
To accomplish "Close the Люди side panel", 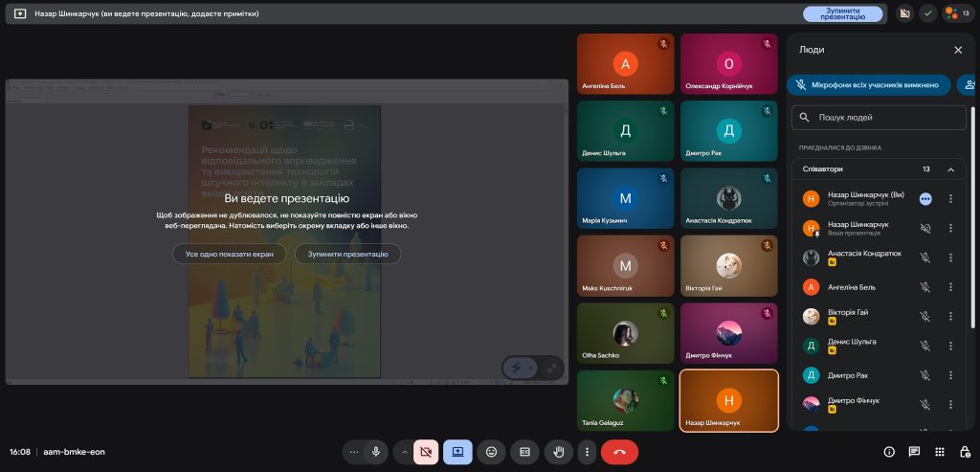I will [958, 50].
